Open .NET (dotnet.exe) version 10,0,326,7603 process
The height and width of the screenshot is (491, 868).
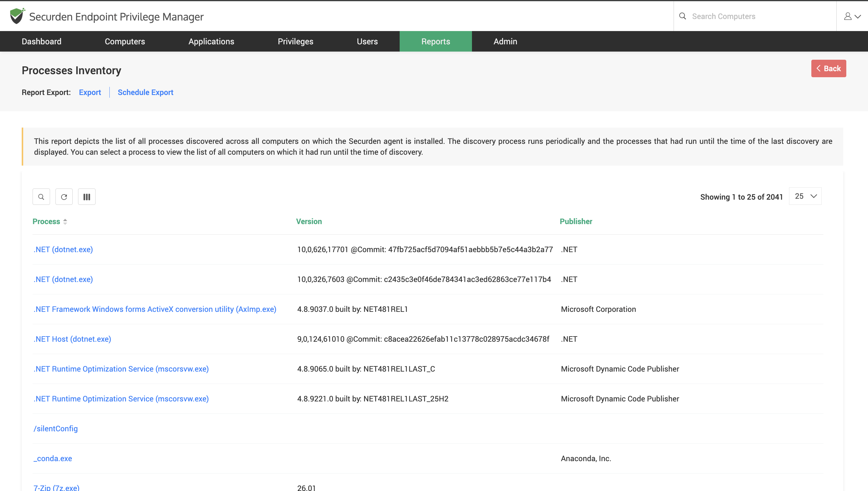click(x=63, y=279)
